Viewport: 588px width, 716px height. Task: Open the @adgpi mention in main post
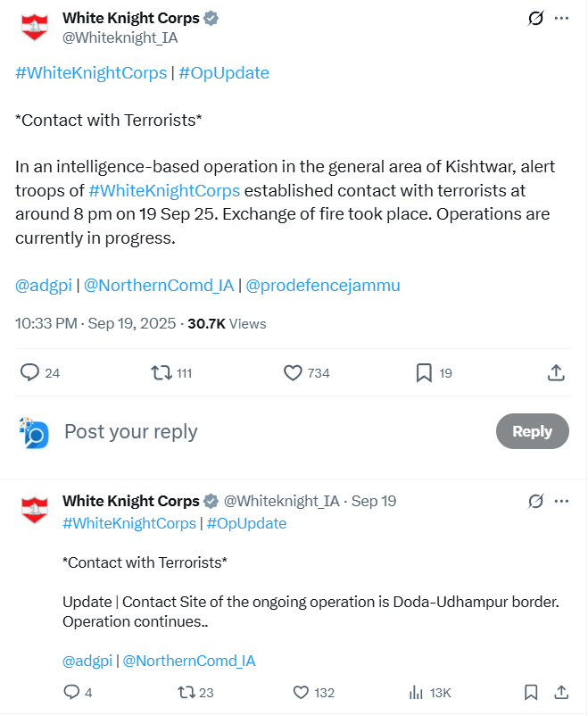coord(43,286)
